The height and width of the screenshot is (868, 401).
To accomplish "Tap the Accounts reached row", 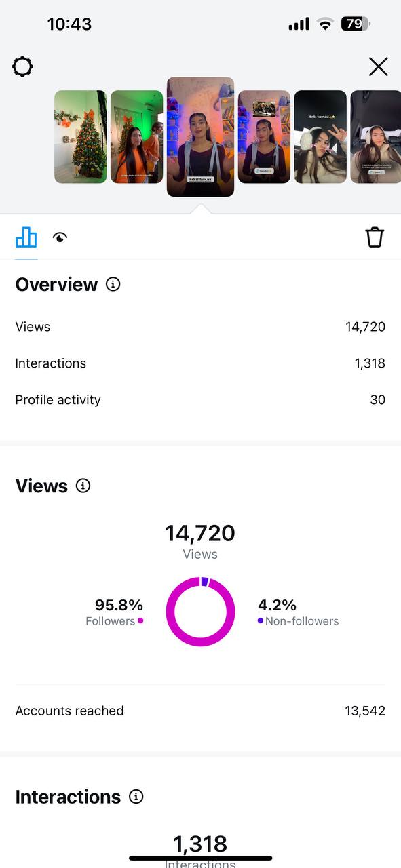I will 200,711.
